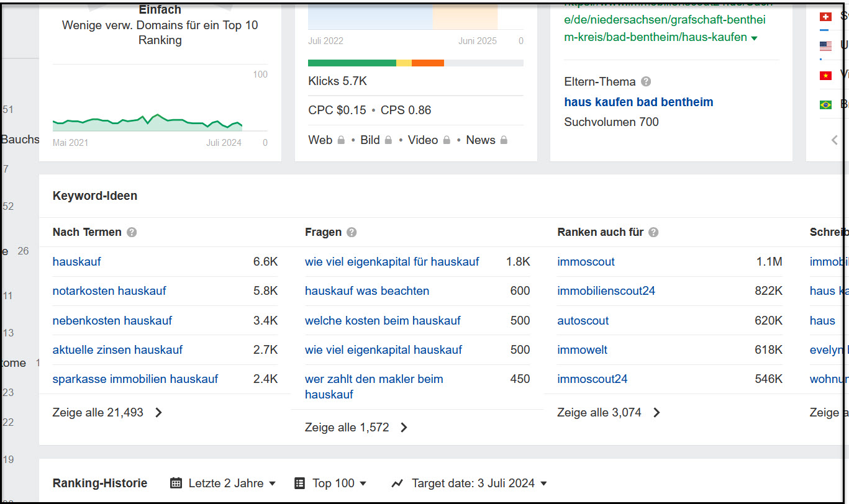The height and width of the screenshot is (504, 849).
Task: Click lock icon next to Bild
Action: coord(388,140)
